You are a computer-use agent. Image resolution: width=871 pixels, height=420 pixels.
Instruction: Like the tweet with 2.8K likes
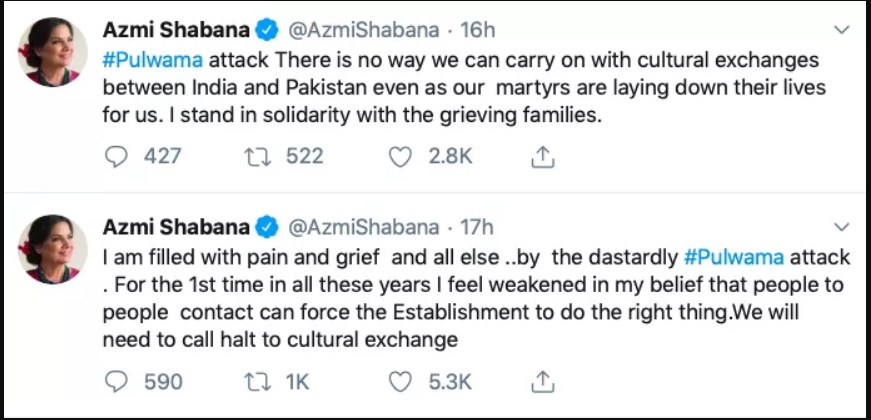coord(401,155)
